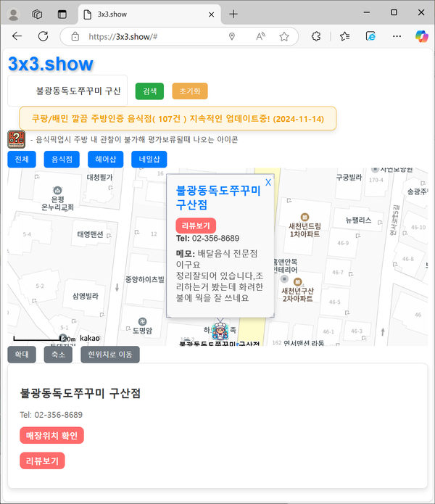Click 매장위치 확인 button

(x=51, y=435)
